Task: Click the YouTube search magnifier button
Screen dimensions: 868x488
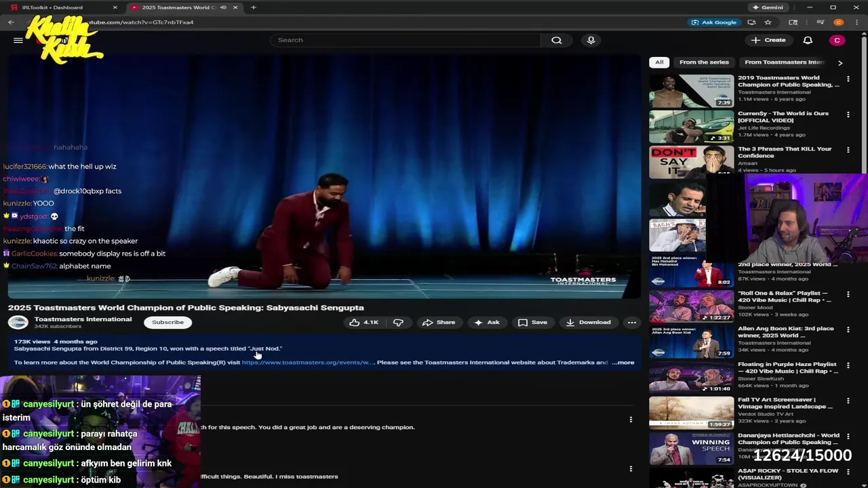Action: [557, 40]
